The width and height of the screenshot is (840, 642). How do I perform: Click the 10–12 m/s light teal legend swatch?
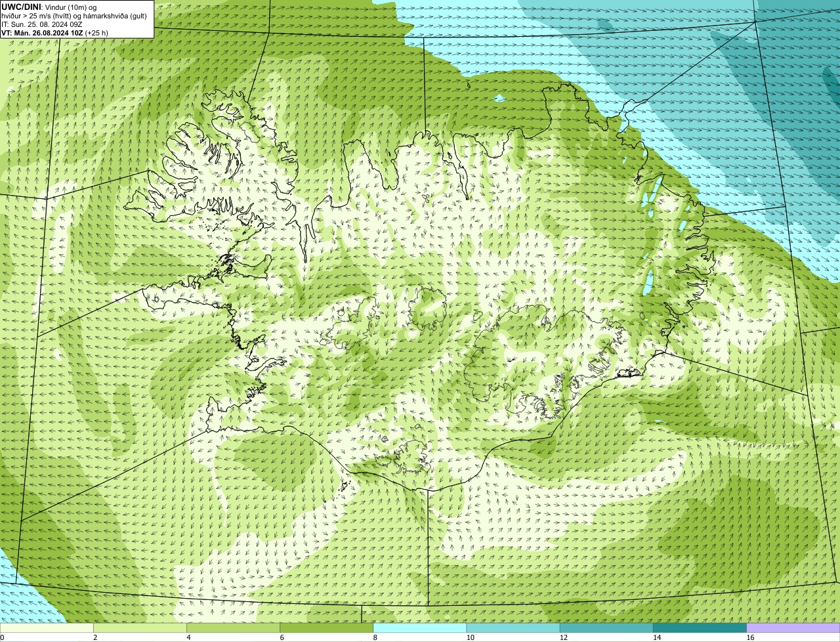pyautogui.click(x=513, y=628)
